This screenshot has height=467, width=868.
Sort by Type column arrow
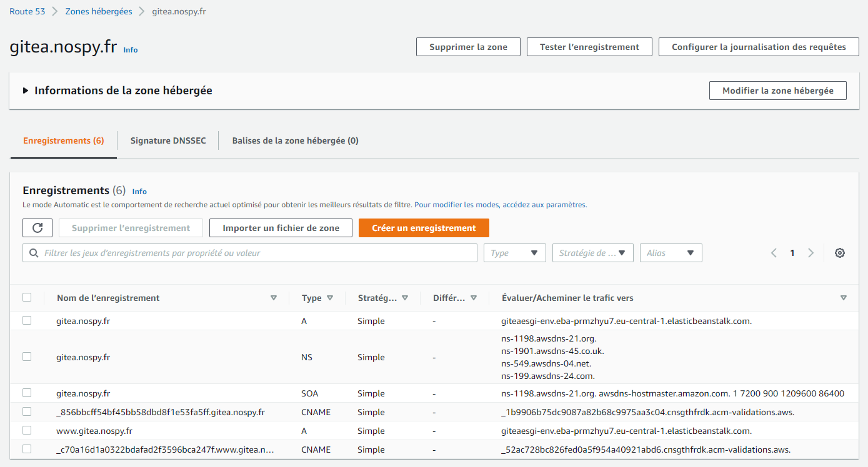point(330,298)
